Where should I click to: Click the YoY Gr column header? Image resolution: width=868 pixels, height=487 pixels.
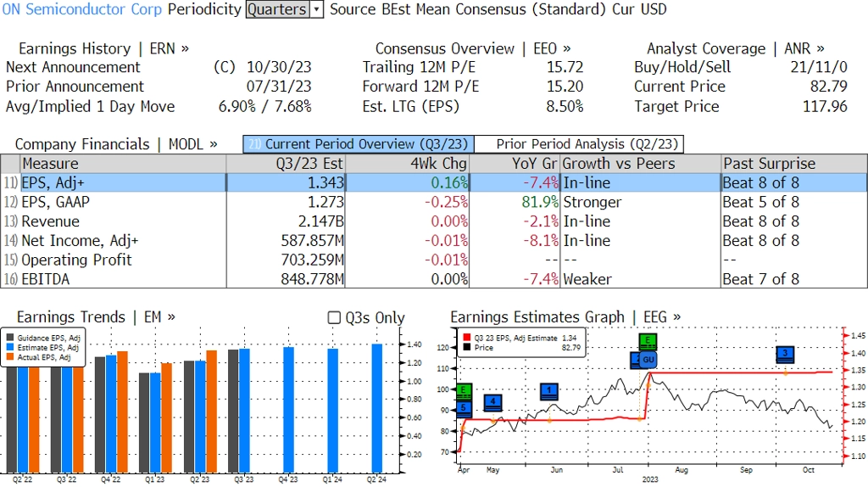click(x=515, y=164)
